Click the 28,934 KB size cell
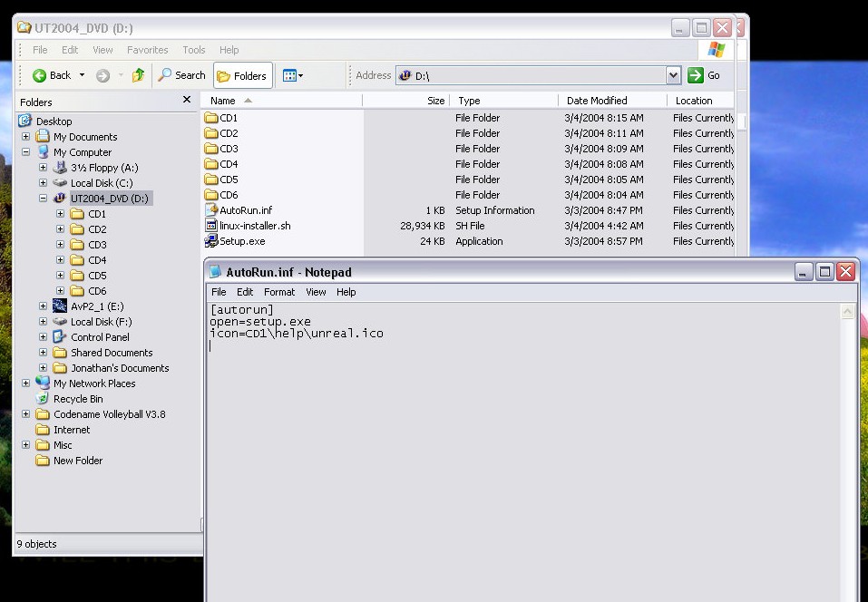 tap(423, 226)
